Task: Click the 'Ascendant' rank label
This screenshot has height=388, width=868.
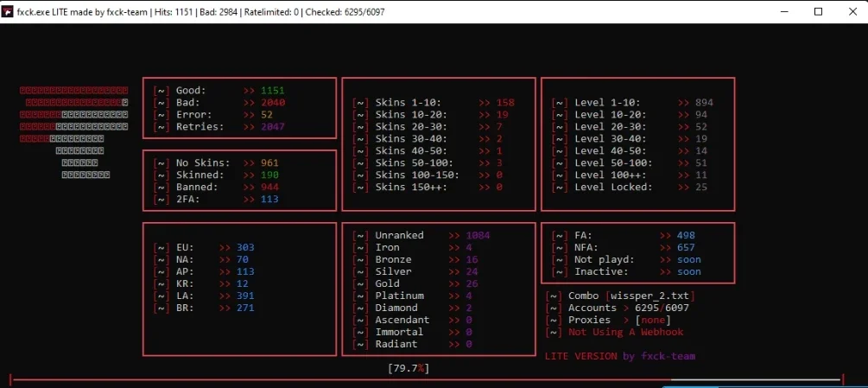Action: 402,320
